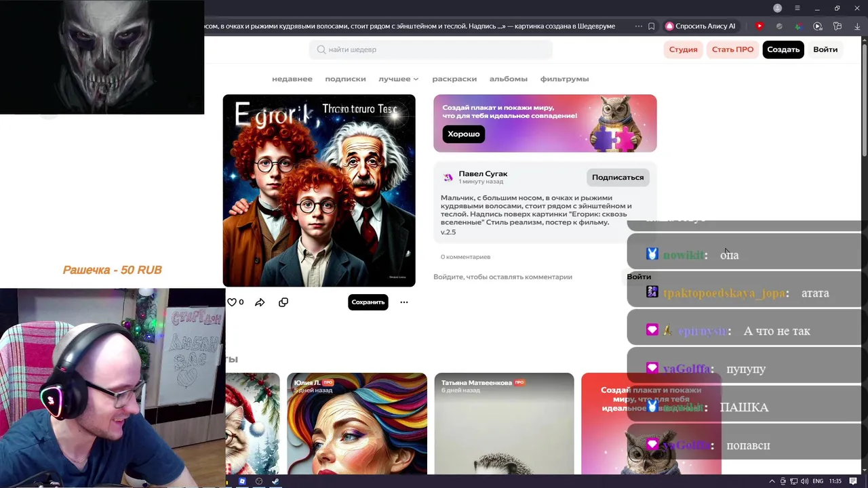Open Татьяна Матвеенкова's hedgehog card

pyautogui.click(x=504, y=424)
